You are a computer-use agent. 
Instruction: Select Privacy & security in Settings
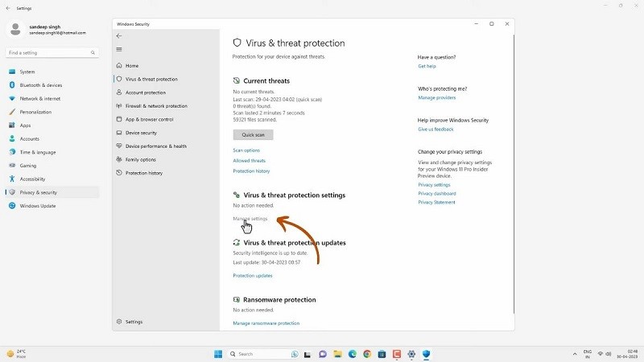coord(52,192)
